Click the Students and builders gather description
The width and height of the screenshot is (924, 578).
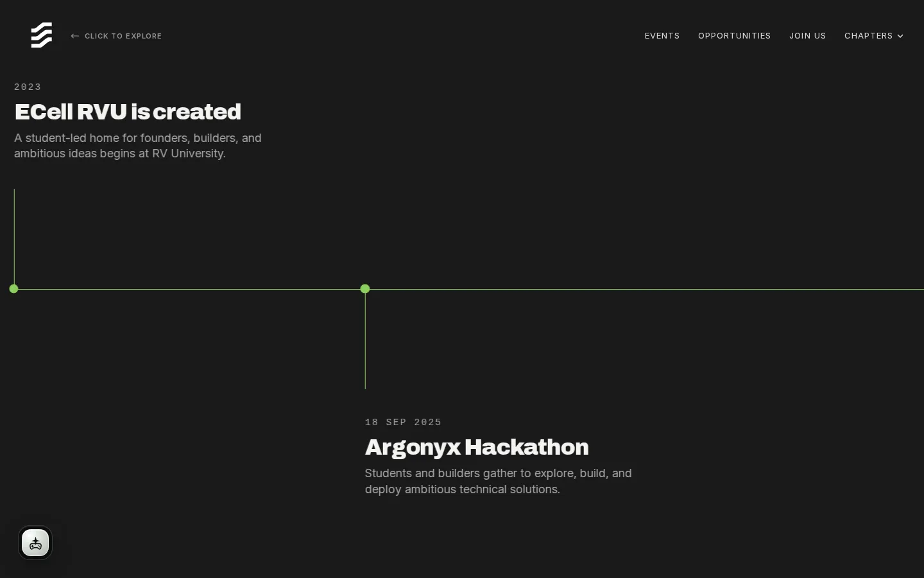tap(499, 481)
